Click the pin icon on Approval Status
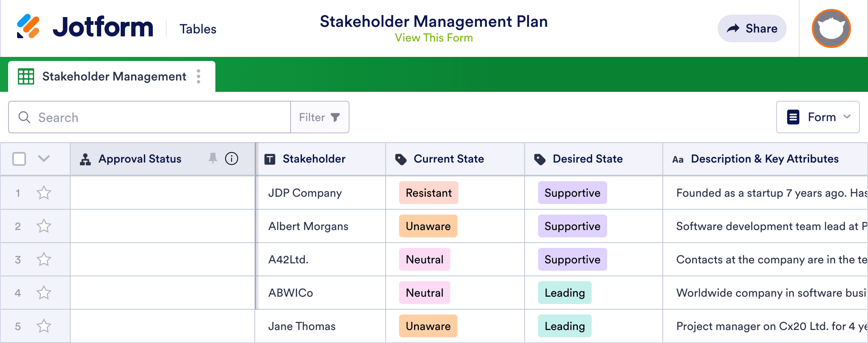Viewport: 868px width, 343px height. coord(213,158)
